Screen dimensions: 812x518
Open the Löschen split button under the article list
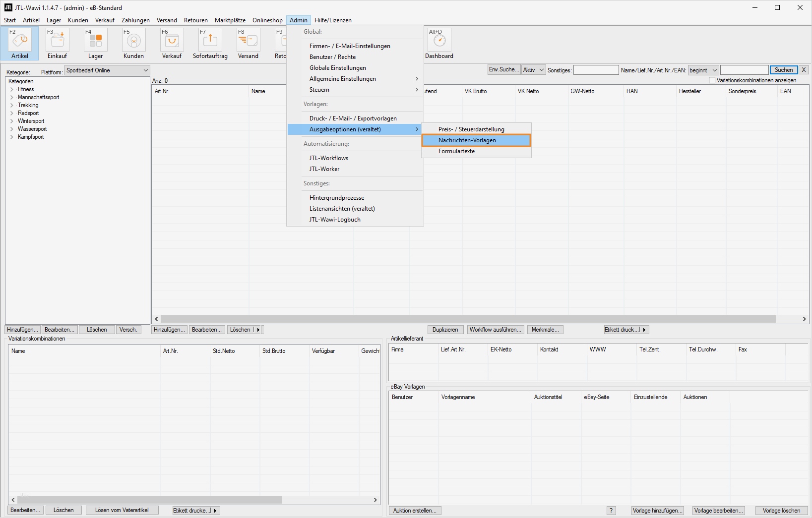[x=245, y=330]
